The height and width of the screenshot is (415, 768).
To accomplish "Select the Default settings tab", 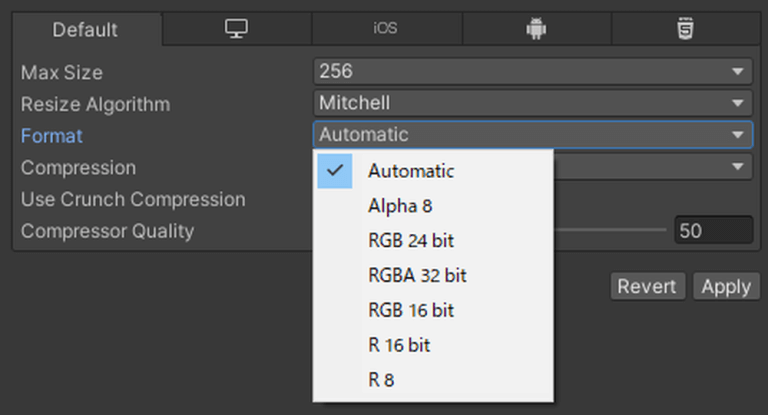I will pyautogui.click(x=85, y=29).
